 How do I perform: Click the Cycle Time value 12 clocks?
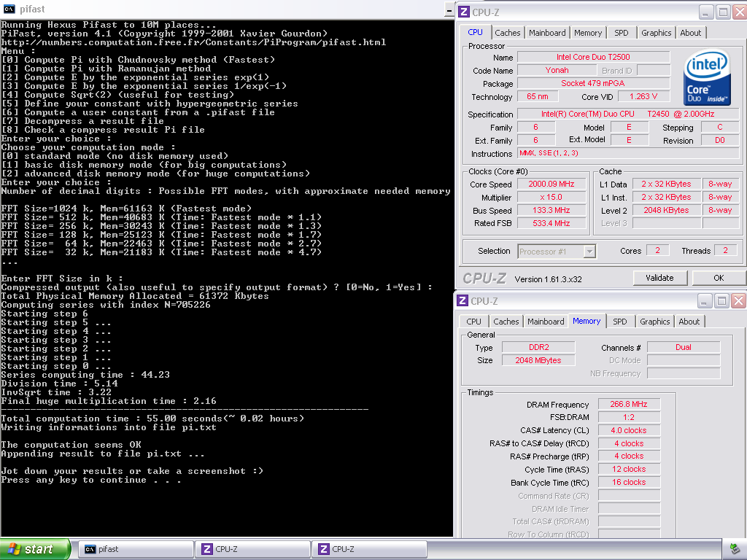pyautogui.click(x=629, y=470)
